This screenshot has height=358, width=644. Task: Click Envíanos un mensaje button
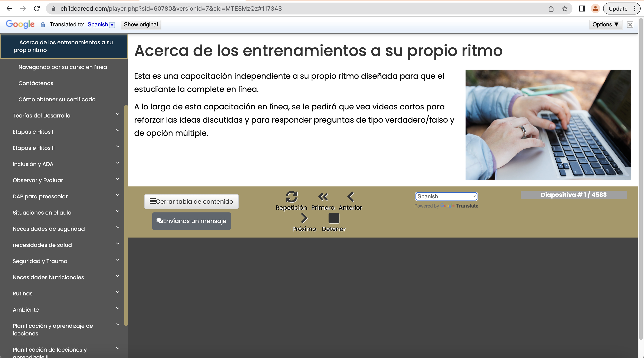(191, 221)
